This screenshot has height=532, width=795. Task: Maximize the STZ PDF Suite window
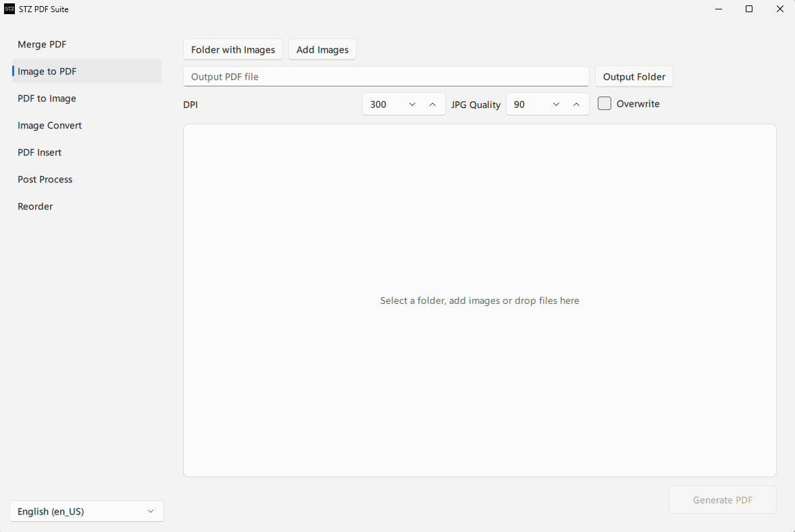(749, 9)
